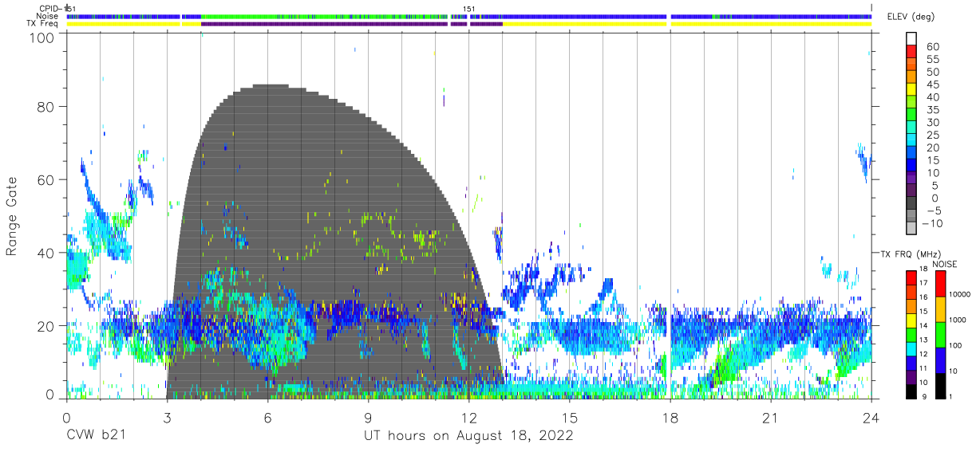The width and height of the screenshot is (980, 452).
Task: Click the red top segment of the NOISE bar
Action: coord(939,283)
